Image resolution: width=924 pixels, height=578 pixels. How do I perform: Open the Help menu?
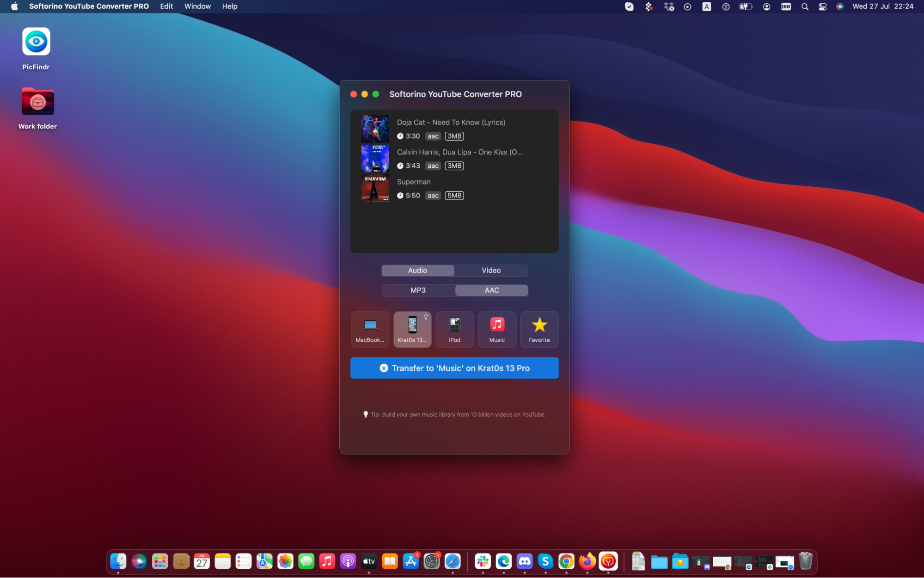pos(229,6)
